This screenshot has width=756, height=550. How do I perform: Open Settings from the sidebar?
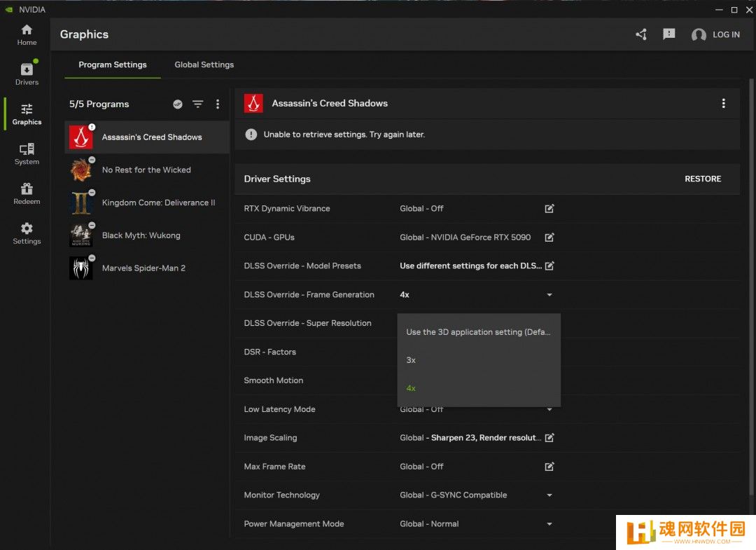tap(27, 233)
